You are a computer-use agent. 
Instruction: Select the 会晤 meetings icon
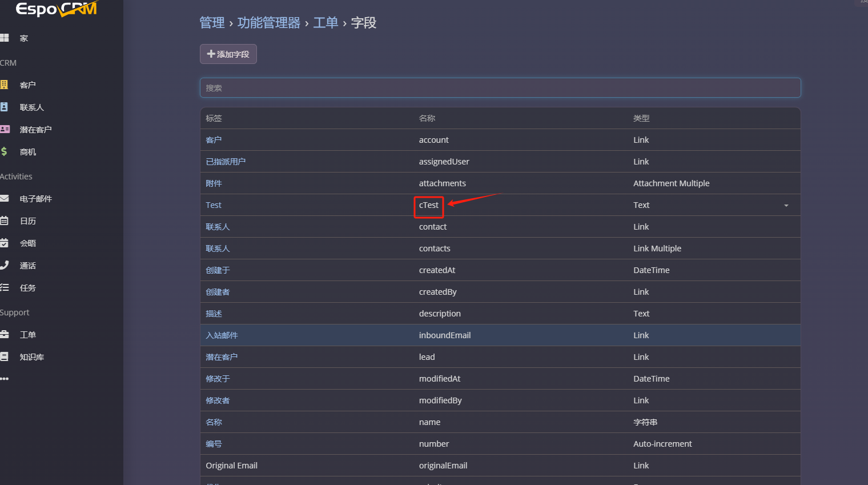(4, 243)
